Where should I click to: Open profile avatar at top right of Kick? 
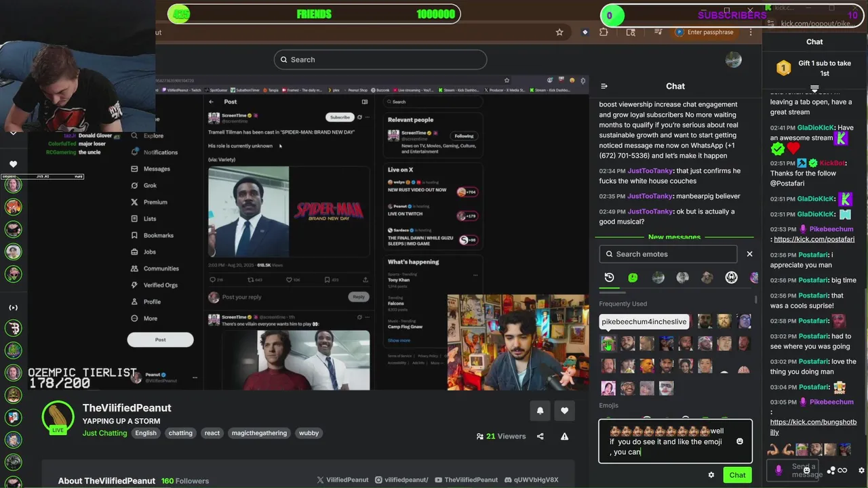point(733,60)
